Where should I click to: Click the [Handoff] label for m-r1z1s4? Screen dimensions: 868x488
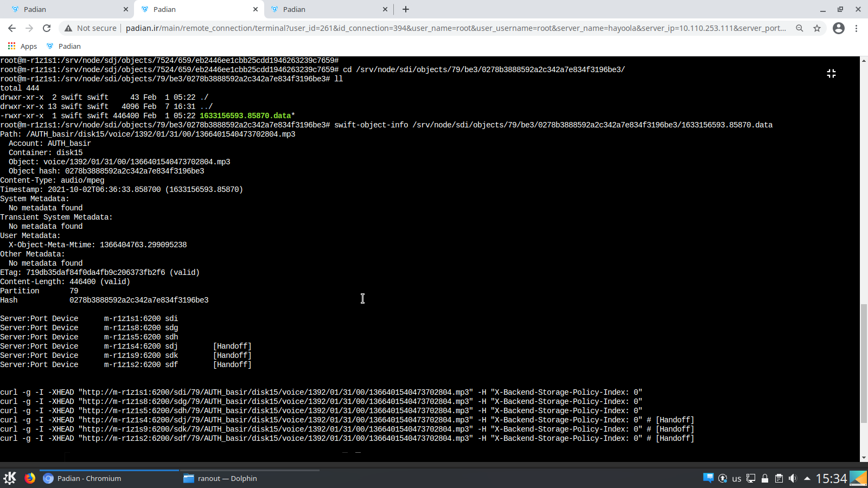point(232,346)
